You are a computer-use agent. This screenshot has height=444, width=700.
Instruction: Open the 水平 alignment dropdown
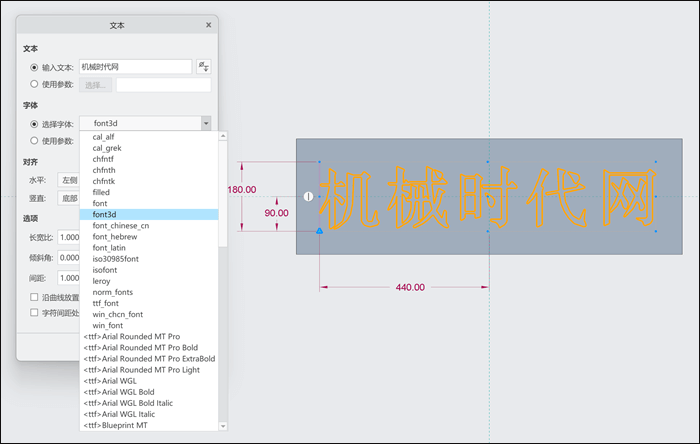tap(68, 180)
